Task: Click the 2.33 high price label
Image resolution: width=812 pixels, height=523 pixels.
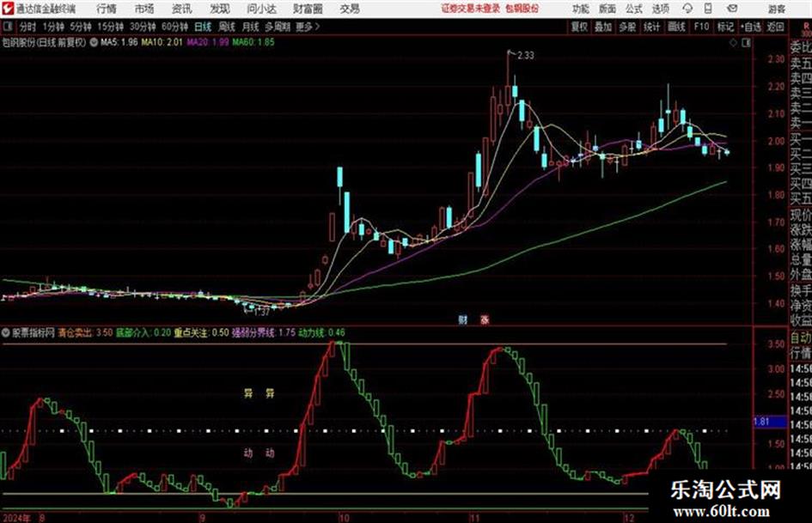Action: pos(526,56)
